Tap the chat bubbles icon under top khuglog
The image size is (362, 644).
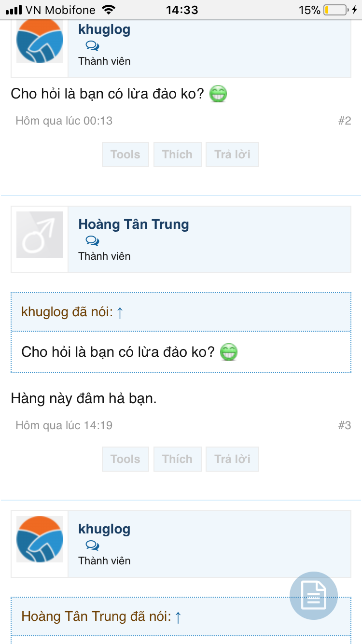coord(92,46)
